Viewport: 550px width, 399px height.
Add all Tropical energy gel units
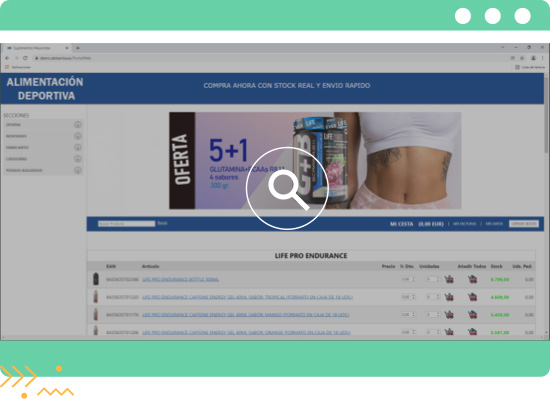click(472, 297)
